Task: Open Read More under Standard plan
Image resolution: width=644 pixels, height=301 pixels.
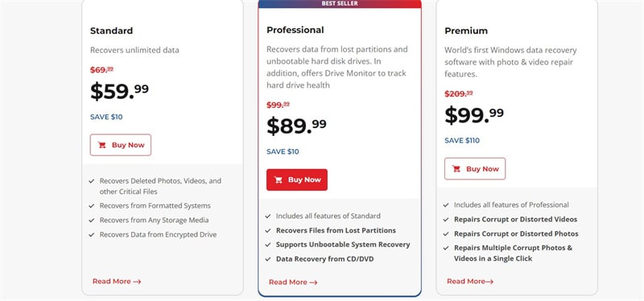Action: (x=117, y=282)
